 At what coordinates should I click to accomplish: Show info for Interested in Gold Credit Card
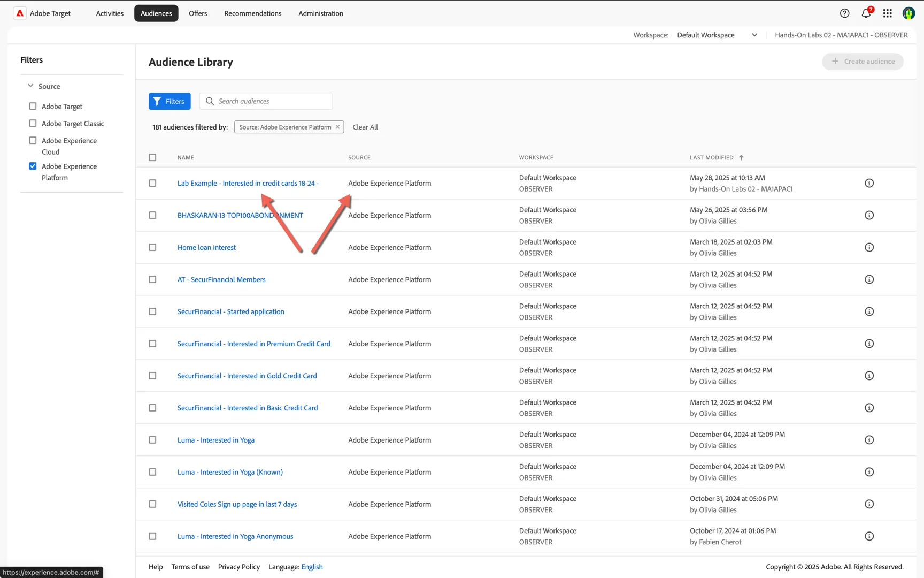tap(869, 376)
